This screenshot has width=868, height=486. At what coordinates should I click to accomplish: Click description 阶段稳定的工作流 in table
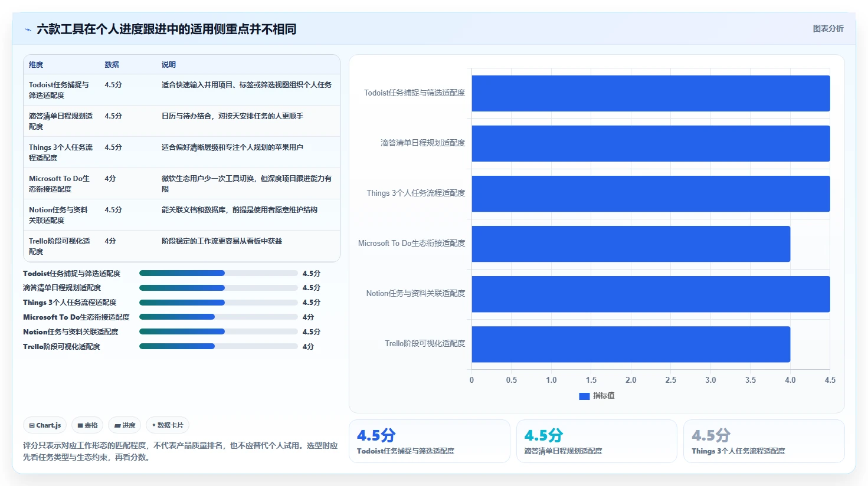pos(222,241)
